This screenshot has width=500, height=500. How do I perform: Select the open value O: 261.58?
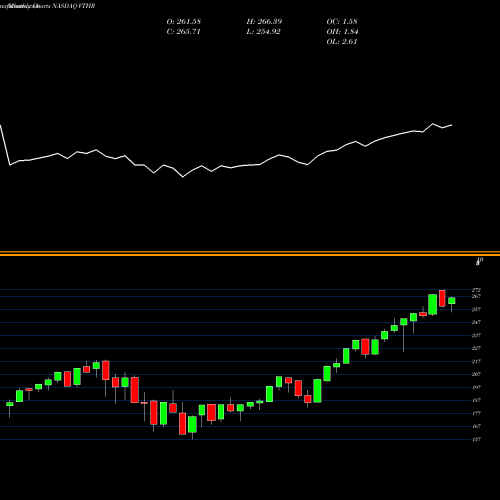pos(184,22)
